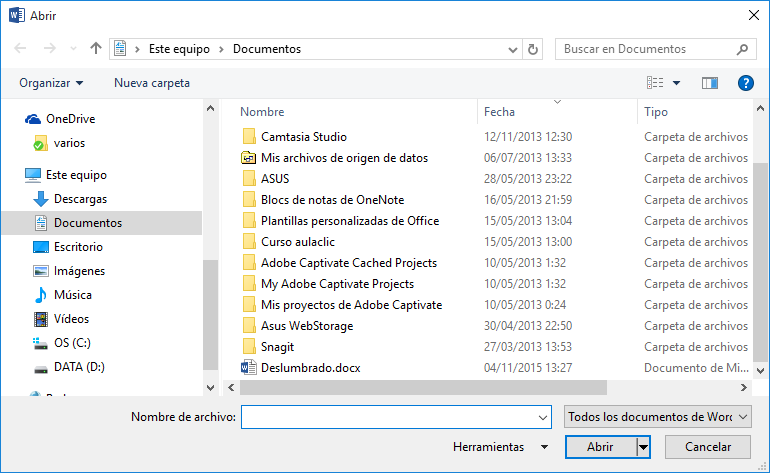Click the Cancelar button
Viewport: 770px width, 473px height.
click(708, 447)
